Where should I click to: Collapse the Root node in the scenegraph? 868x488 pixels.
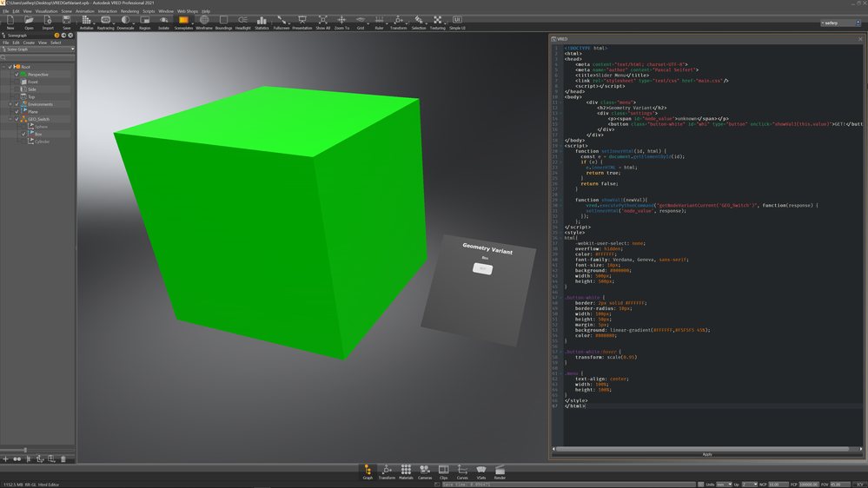point(3,67)
